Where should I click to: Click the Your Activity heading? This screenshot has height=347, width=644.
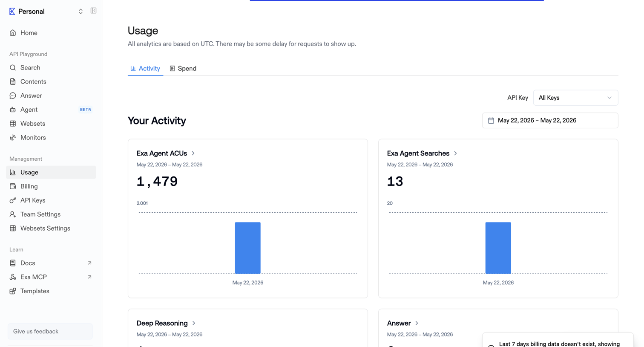pos(157,121)
